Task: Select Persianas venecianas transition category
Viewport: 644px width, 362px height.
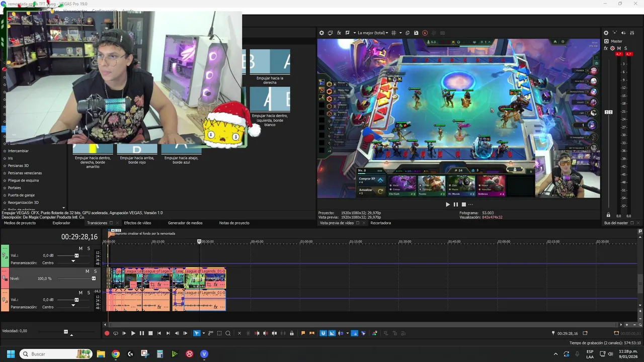Action: pyautogui.click(x=25, y=173)
